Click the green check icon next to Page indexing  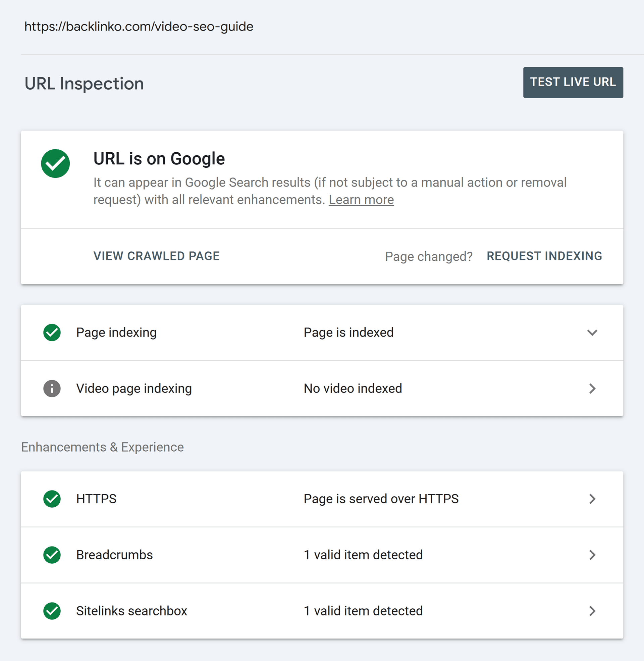click(x=52, y=333)
